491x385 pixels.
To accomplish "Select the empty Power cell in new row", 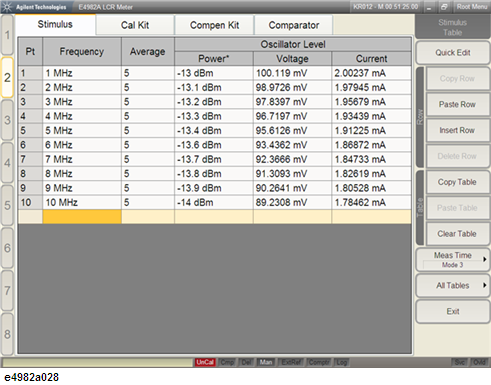I will (x=214, y=217).
